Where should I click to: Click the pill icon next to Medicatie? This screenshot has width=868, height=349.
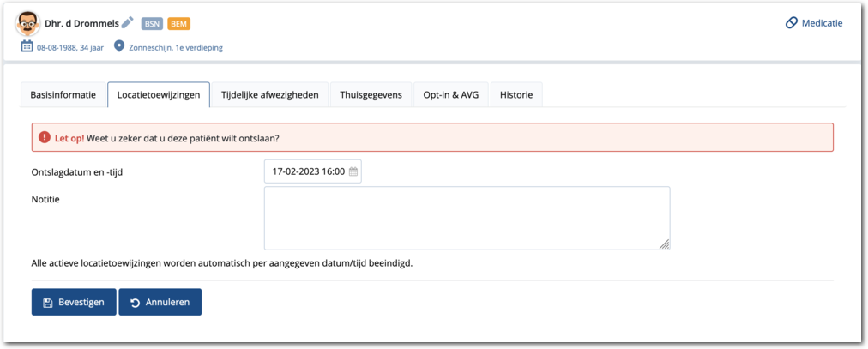click(791, 23)
